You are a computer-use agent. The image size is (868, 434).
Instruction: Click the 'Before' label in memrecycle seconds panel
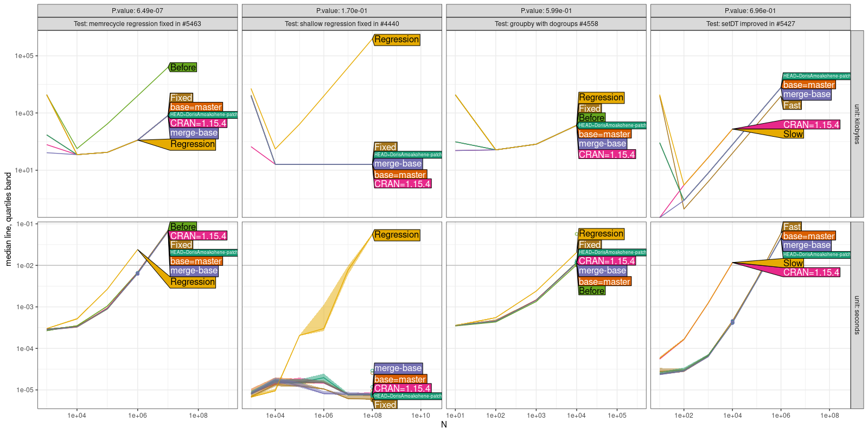183,227
